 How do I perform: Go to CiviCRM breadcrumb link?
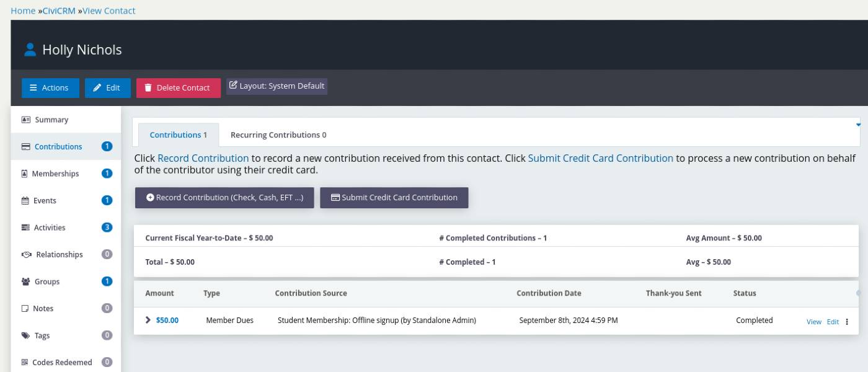(59, 11)
